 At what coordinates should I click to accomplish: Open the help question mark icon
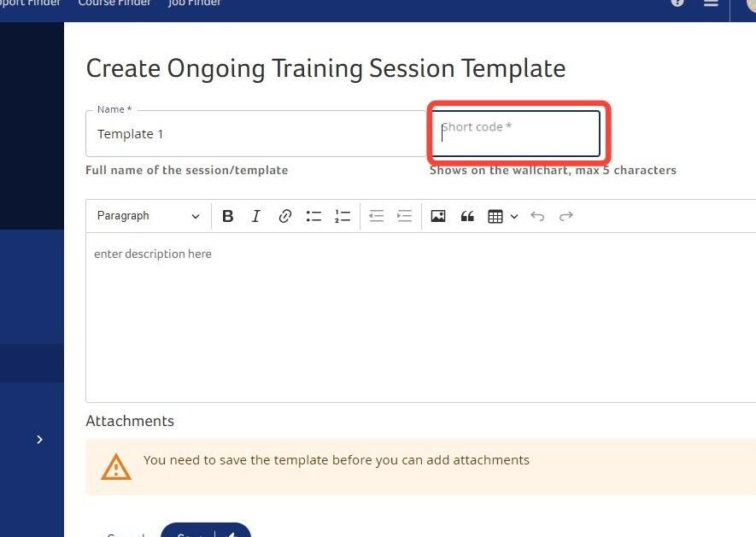677,2
